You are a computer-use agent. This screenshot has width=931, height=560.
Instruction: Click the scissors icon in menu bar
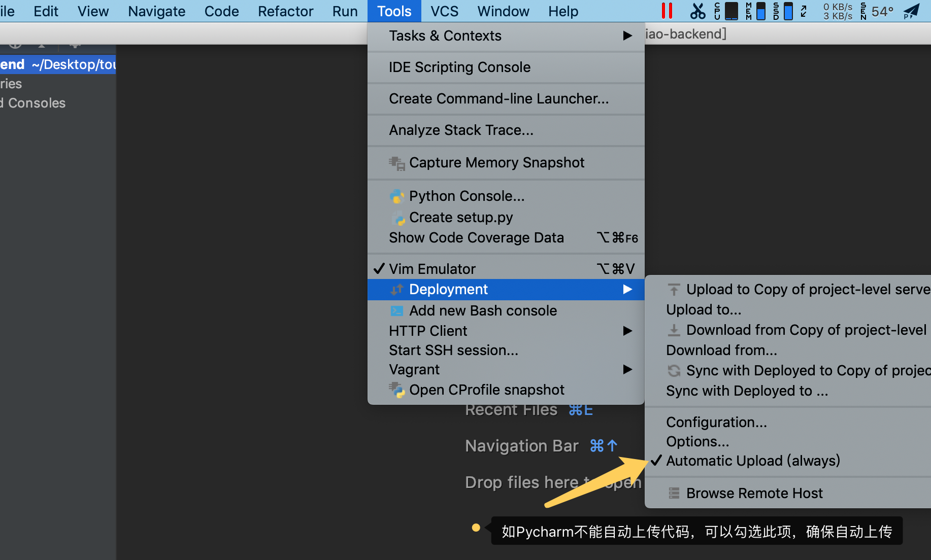click(698, 11)
